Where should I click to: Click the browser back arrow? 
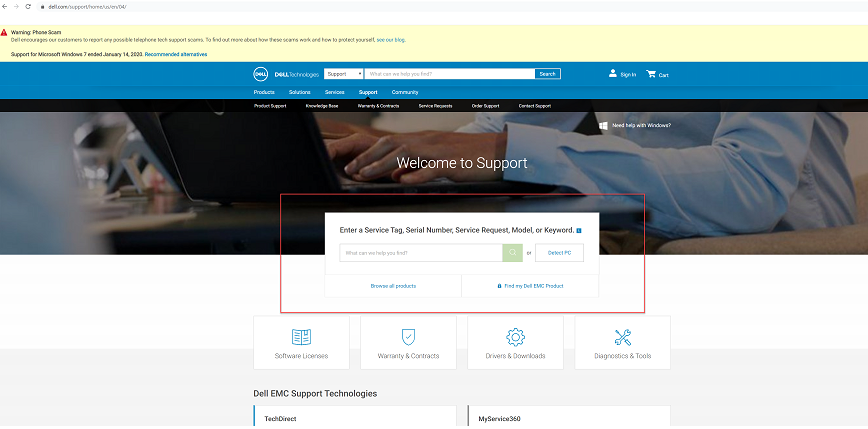4,7
